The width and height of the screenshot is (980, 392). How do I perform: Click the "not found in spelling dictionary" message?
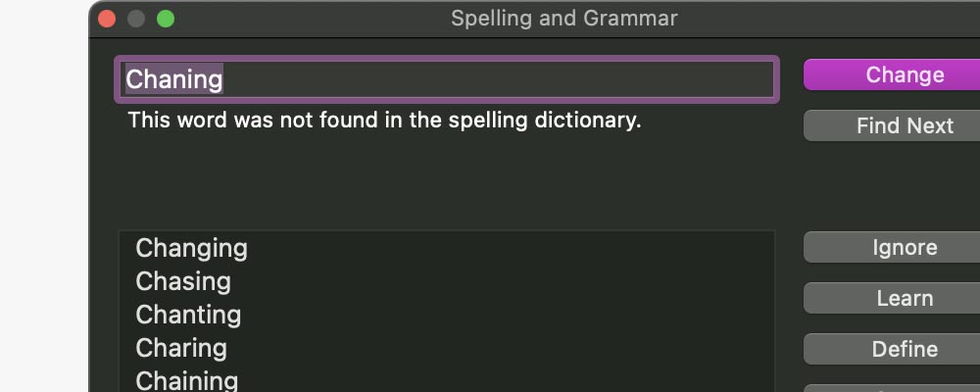(384, 122)
